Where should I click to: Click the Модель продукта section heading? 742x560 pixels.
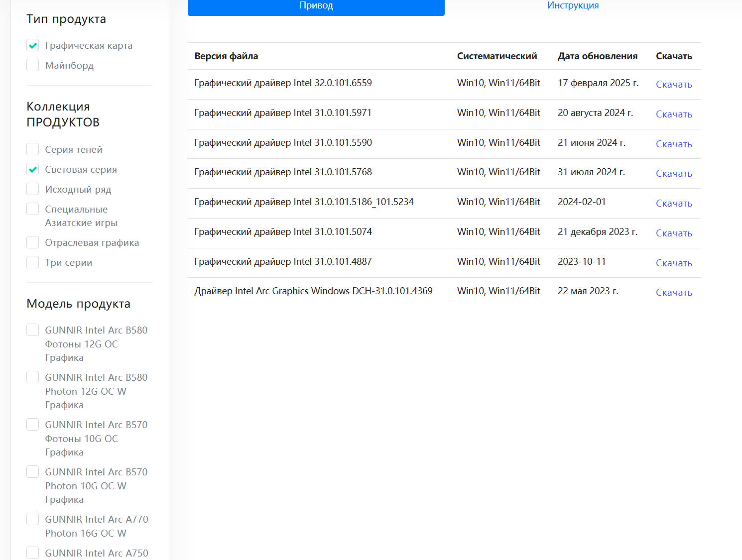78,304
